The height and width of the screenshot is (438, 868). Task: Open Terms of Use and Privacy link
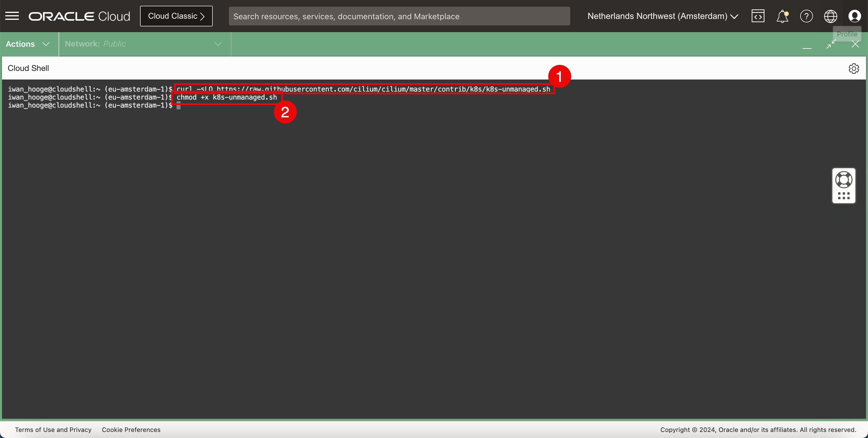pyautogui.click(x=53, y=430)
